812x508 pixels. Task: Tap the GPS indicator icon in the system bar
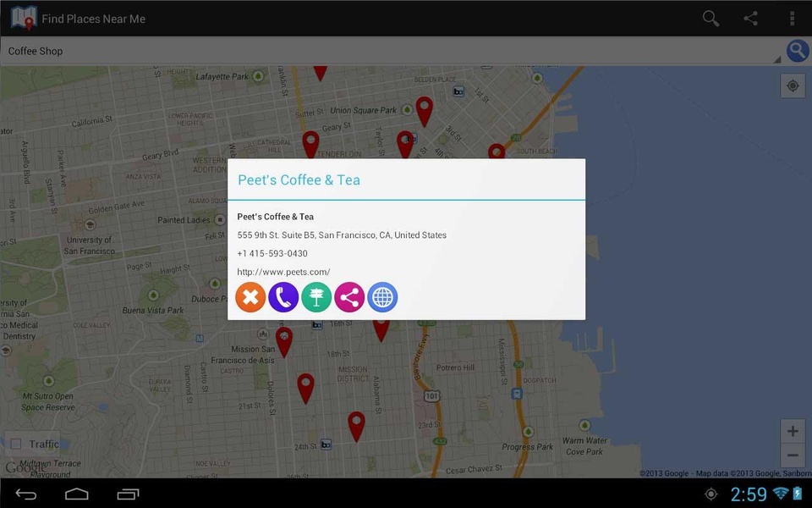[711, 494]
